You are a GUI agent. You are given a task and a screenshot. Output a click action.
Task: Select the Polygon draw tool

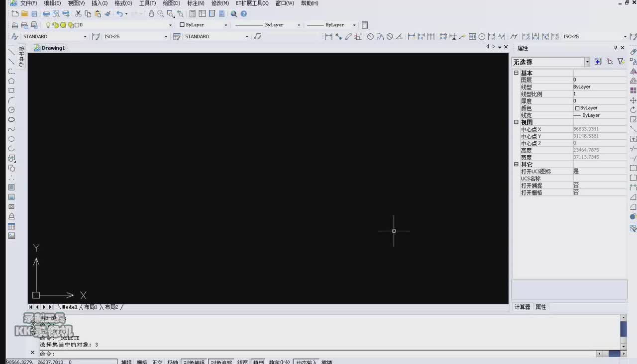[11, 81]
